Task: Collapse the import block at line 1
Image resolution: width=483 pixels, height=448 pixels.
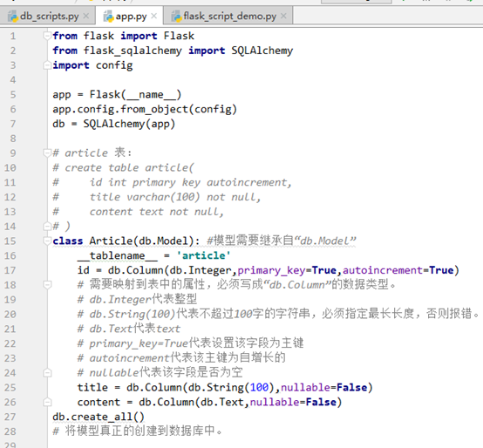Action: pyautogui.click(x=47, y=36)
